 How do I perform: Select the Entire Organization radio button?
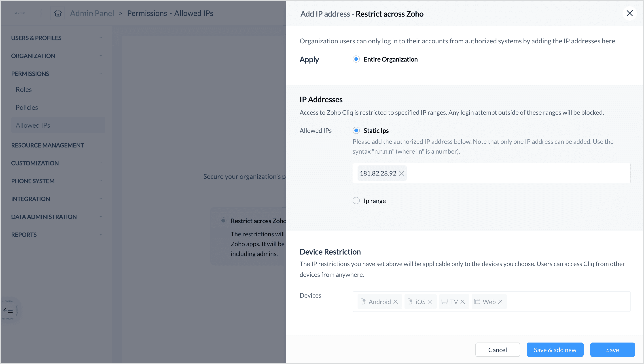[356, 59]
